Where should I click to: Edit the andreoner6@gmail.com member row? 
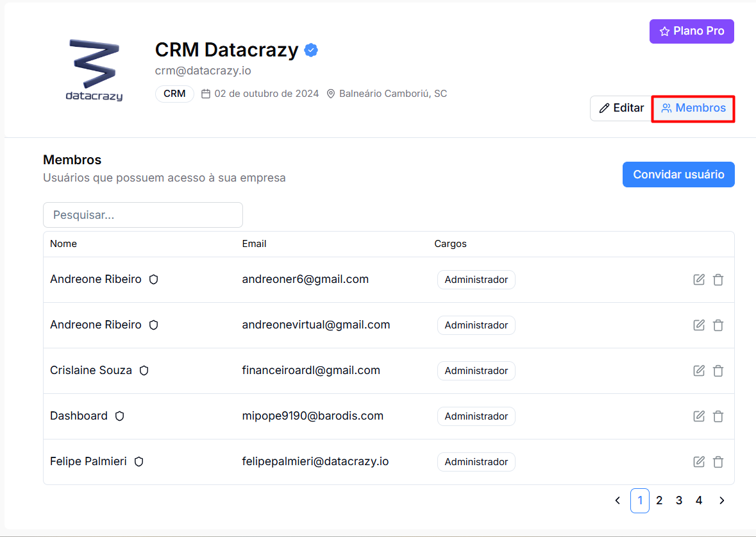[x=699, y=279]
